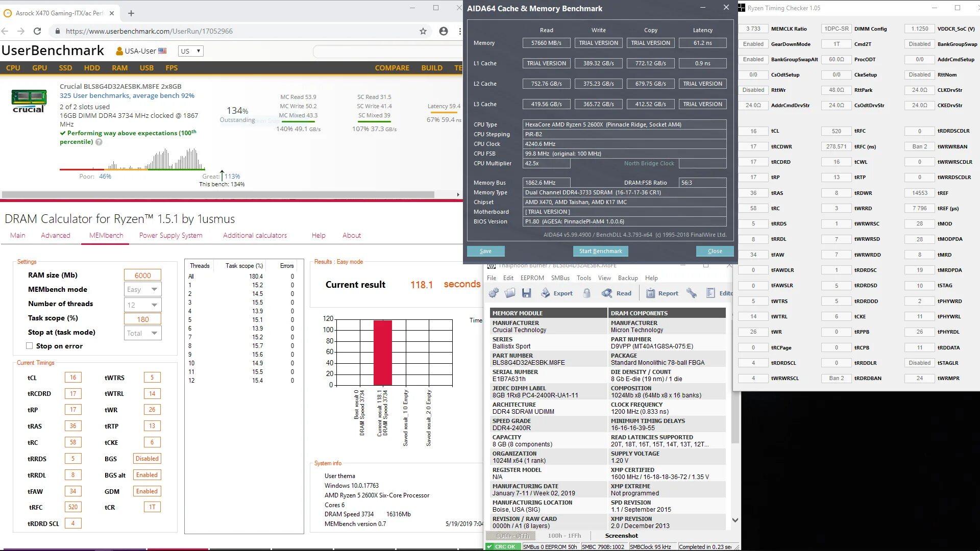The height and width of the screenshot is (551, 980).
Task: Open the browser profile account icon
Action: 444,31
